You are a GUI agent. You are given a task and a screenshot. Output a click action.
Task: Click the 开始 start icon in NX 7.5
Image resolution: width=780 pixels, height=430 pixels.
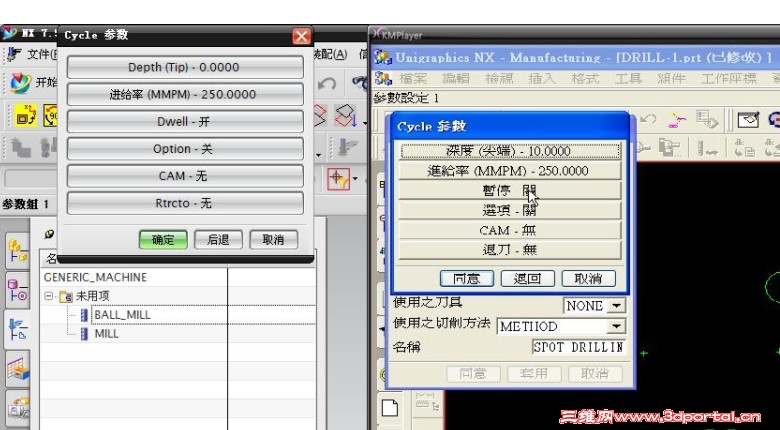tap(21, 83)
